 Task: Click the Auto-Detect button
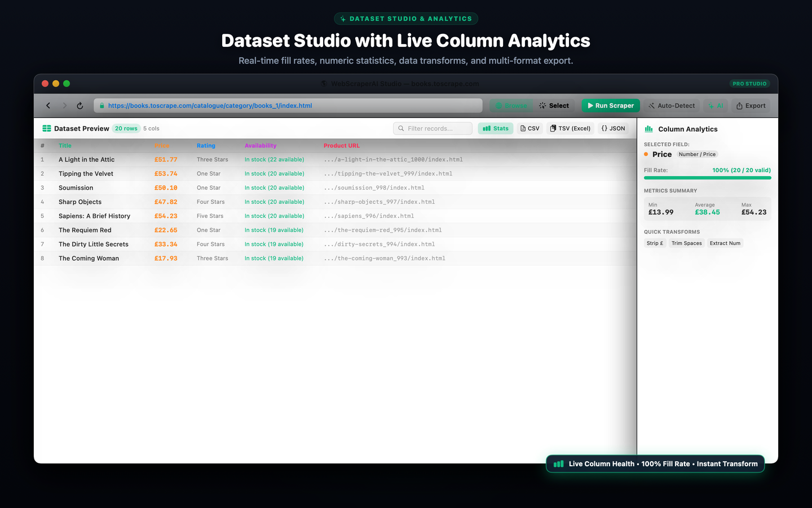(672, 106)
